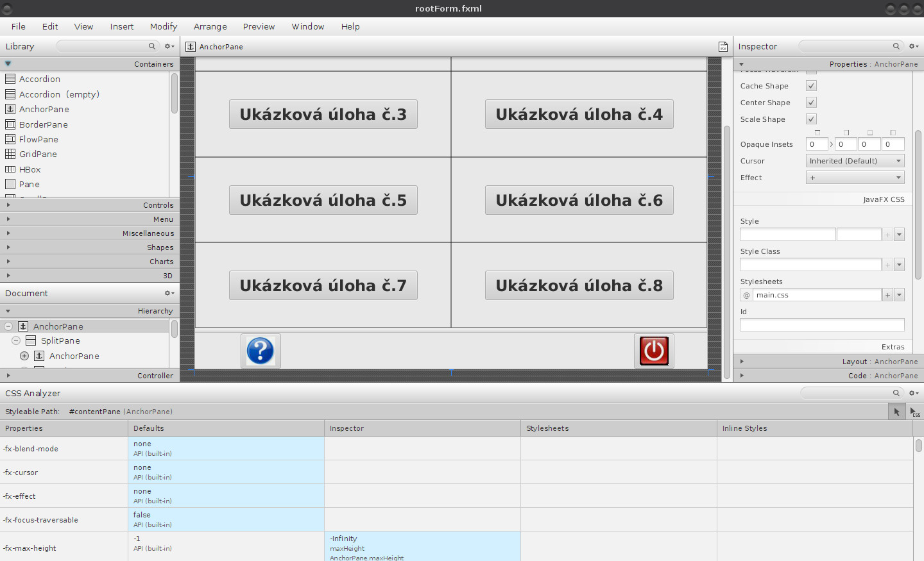Click the Style Class input field
The width and height of the screenshot is (924, 561).
coord(810,265)
